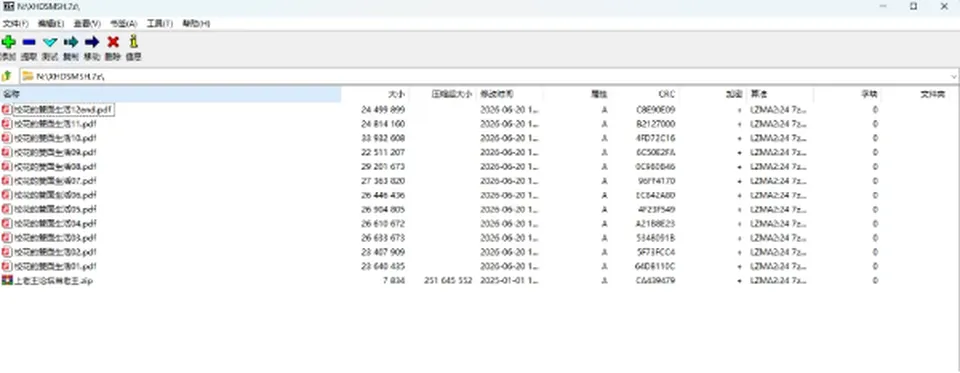Click the size value 26 610 672
Viewport: 960px width, 373px height.
(383, 224)
